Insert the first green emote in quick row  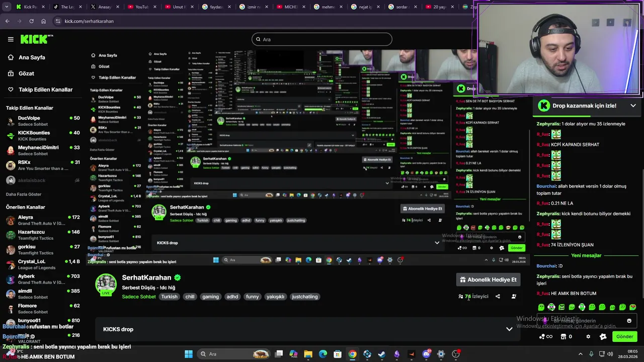coord(541,307)
